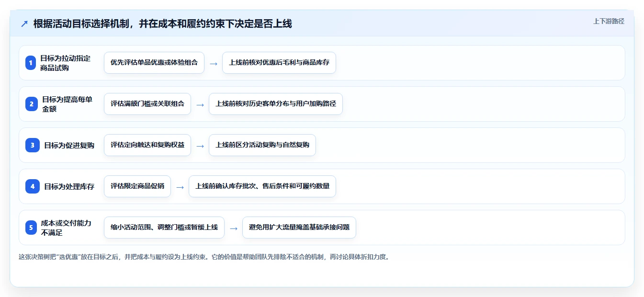Click the 避免用扩大流量掩盖基础承接问题 box
The width and height of the screenshot is (644, 297).
click(x=299, y=228)
